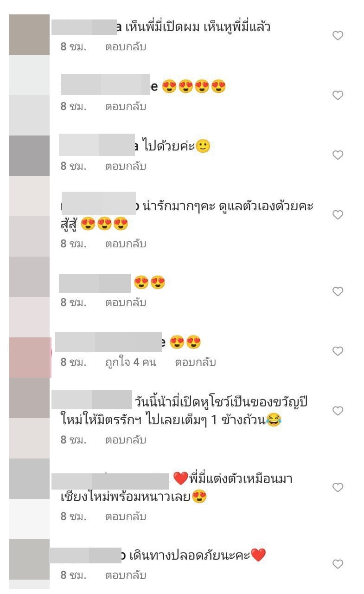Heart the เชียงใหม่พร้อมหนาว comment
Image resolution: width=364 pixels, height=594 pixels.
click(x=338, y=487)
